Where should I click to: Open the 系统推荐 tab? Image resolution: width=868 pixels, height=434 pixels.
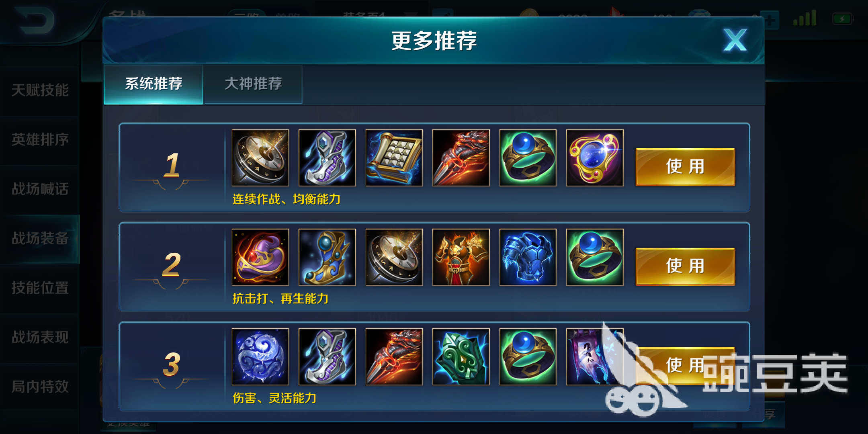(154, 84)
